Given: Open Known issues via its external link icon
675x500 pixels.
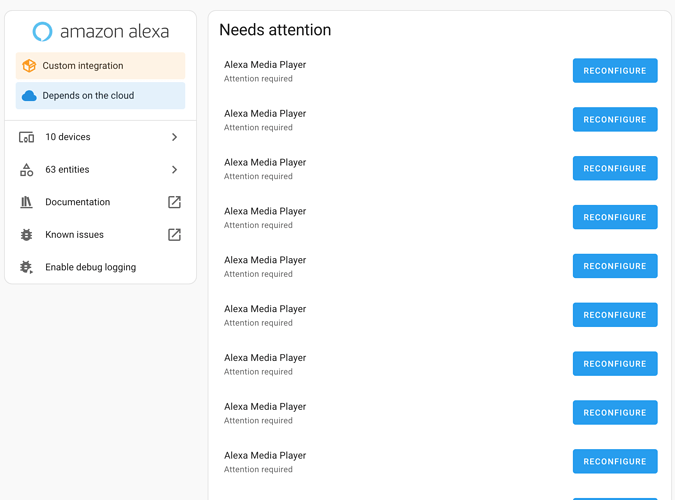Looking at the screenshot, I should 174,235.
